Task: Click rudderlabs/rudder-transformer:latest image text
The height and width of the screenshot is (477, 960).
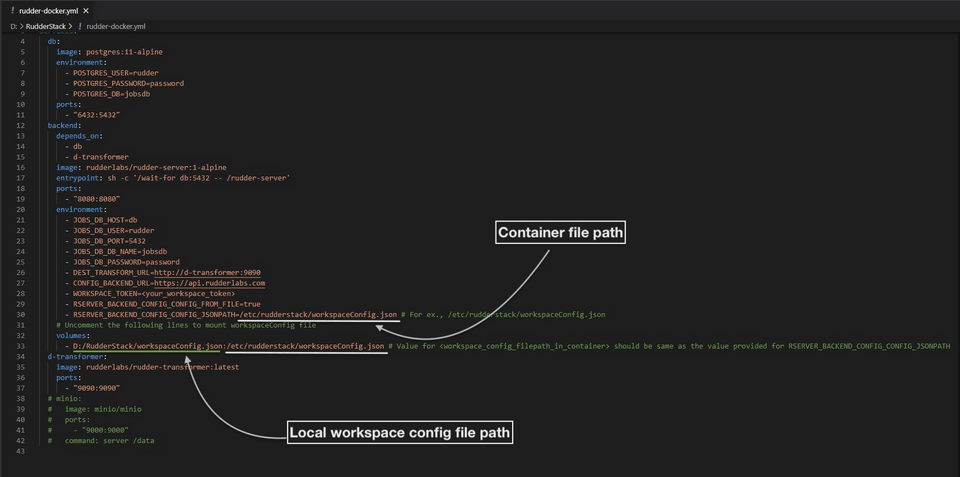Action: pos(162,367)
